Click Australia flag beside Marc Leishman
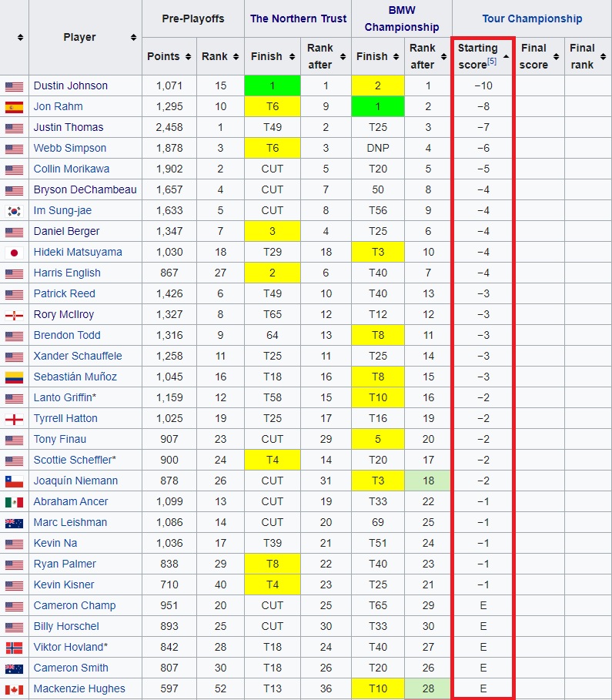The width and height of the screenshot is (612, 700). pos(14,523)
